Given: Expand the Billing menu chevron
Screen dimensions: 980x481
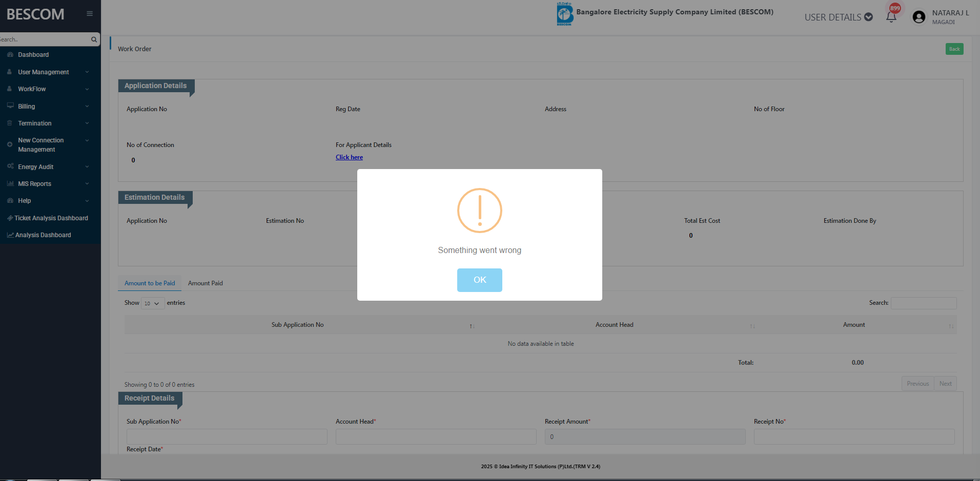Looking at the screenshot, I should [x=87, y=107].
